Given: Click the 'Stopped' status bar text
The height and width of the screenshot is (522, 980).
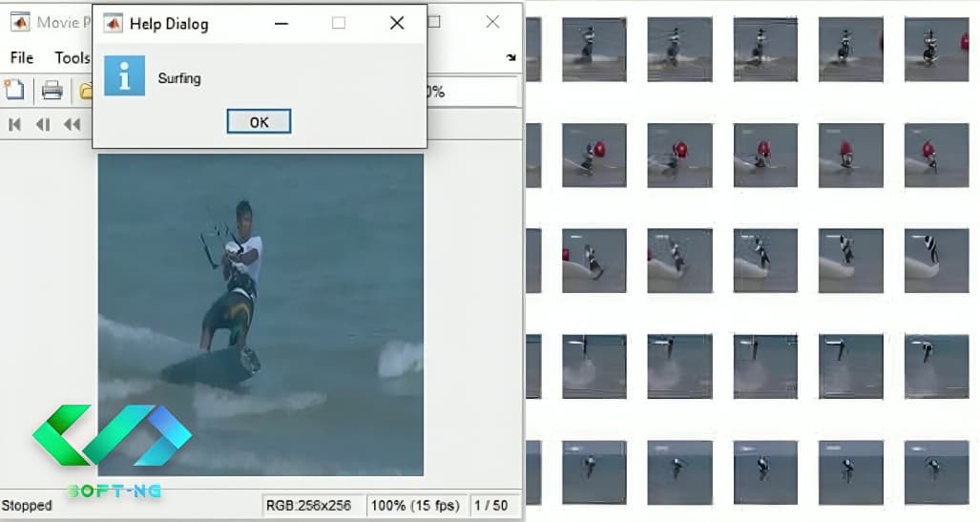Looking at the screenshot, I should click(27, 505).
